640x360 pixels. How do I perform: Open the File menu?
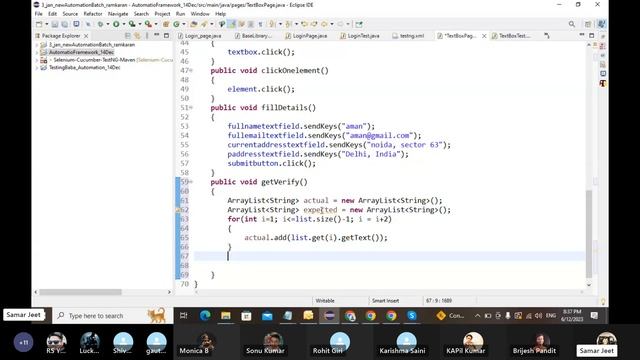click(38, 13)
